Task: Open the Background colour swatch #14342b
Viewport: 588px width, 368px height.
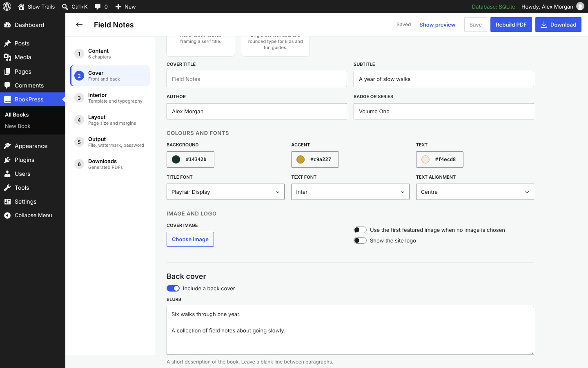Action: 190,159
